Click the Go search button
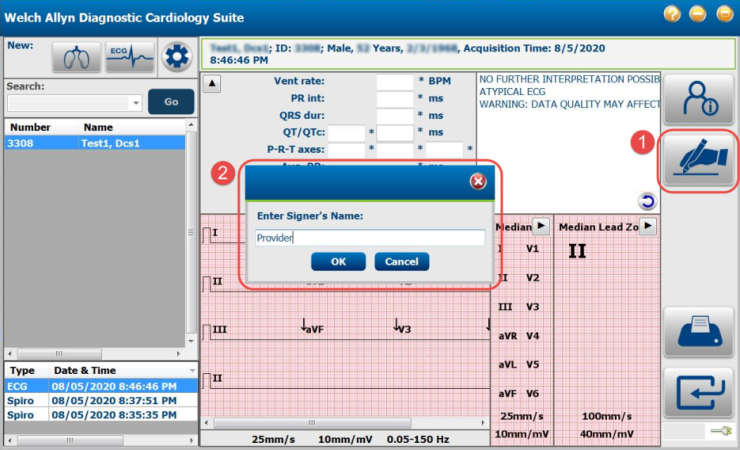Image resolution: width=740 pixels, height=450 pixels. (171, 101)
